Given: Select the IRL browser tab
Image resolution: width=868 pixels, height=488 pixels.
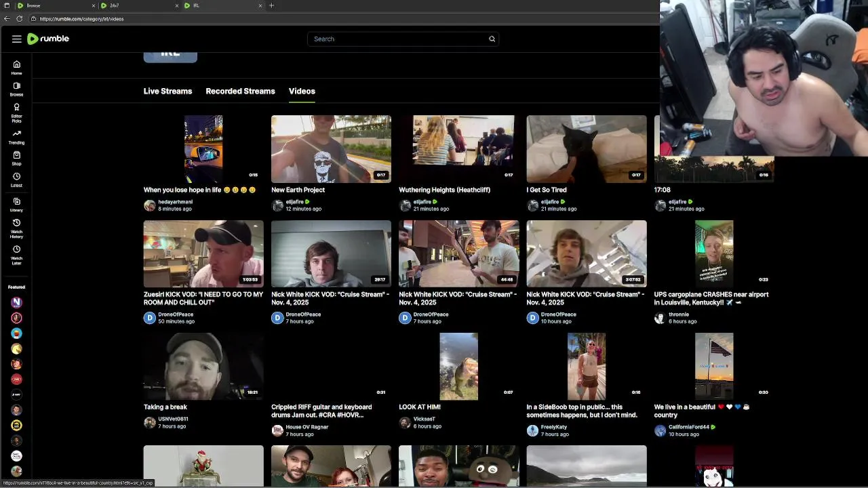Looking at the screenshot, I should tap(224, 5).
